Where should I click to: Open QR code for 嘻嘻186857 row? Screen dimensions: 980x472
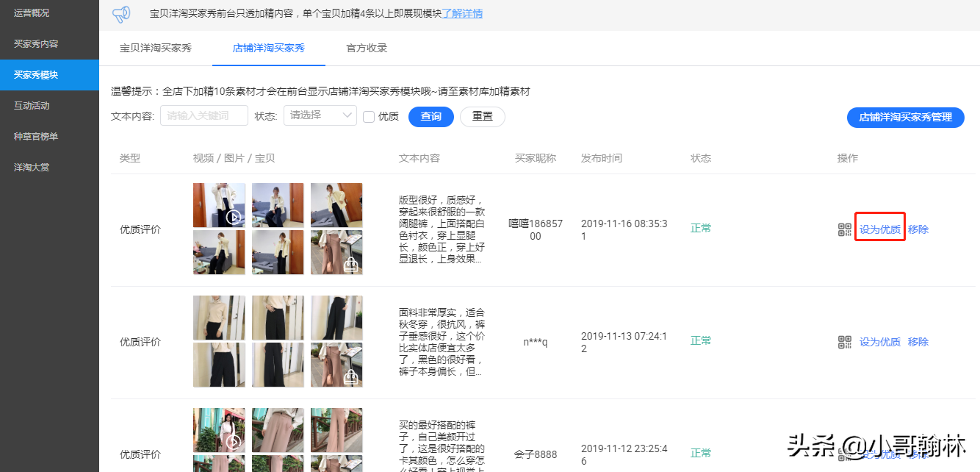pyautogui.click(x=845, y=229)
